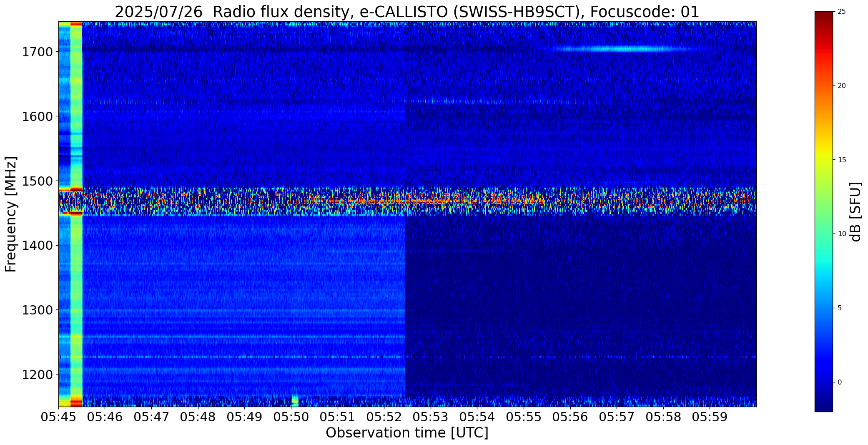The width and height of the screenshot is (868, 445).
Task: Click the 05:46 time tick label
Action: (x=105, y=417)
